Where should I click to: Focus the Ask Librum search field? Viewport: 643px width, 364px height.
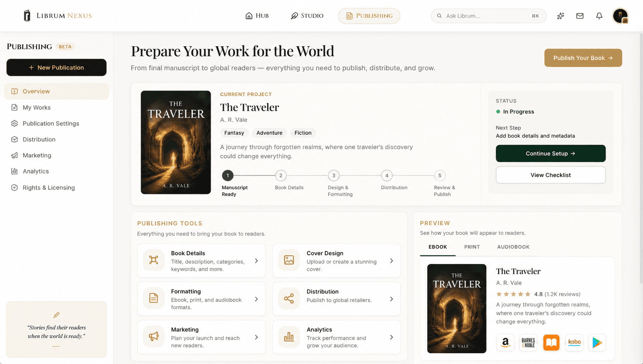click(x=488, y=16)
